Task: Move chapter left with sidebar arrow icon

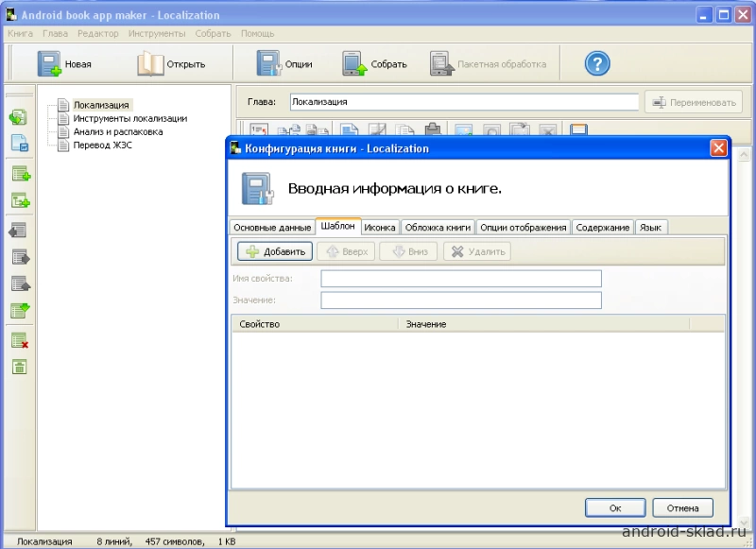Action: [x=20, y=230]
